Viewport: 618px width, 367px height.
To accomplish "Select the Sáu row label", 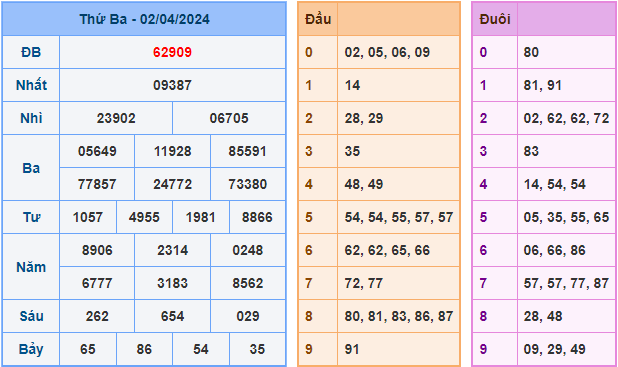I will tap(31, 316).
